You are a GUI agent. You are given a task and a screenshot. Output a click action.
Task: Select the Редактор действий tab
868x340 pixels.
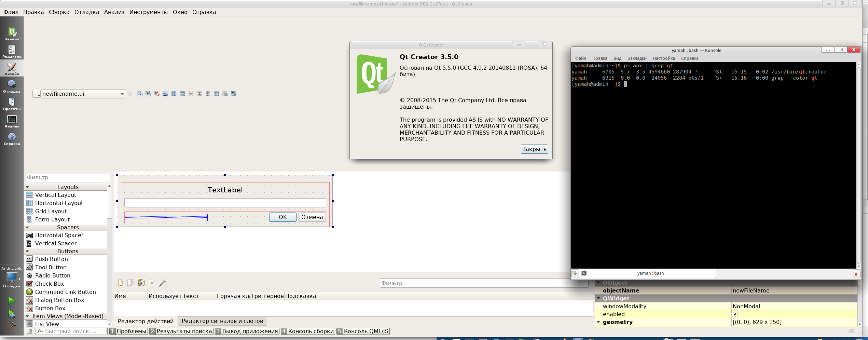(x=146, y=321)
